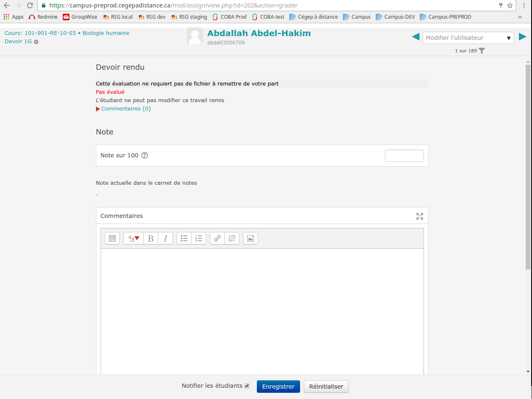The image size is (532, 399).
Task: Click the Enregistrer button
Action: pyautogui.click(x=278, y=387)
